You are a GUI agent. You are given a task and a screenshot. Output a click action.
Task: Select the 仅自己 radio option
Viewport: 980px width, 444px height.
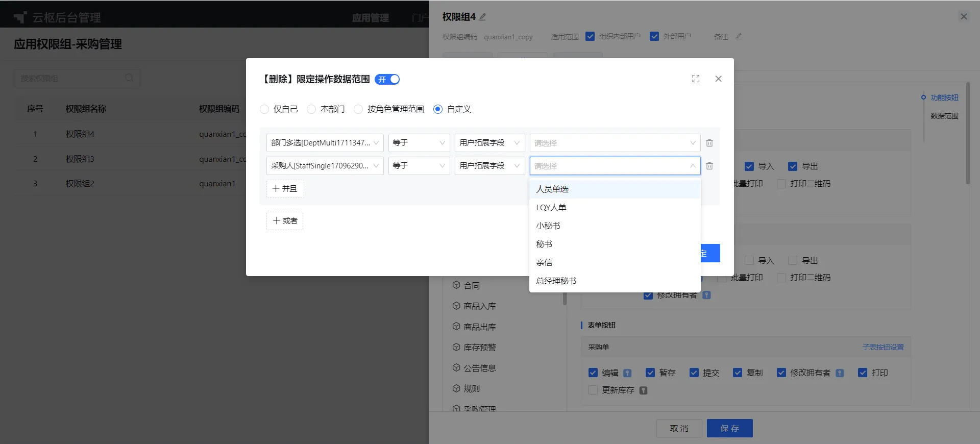pos(264,109)
